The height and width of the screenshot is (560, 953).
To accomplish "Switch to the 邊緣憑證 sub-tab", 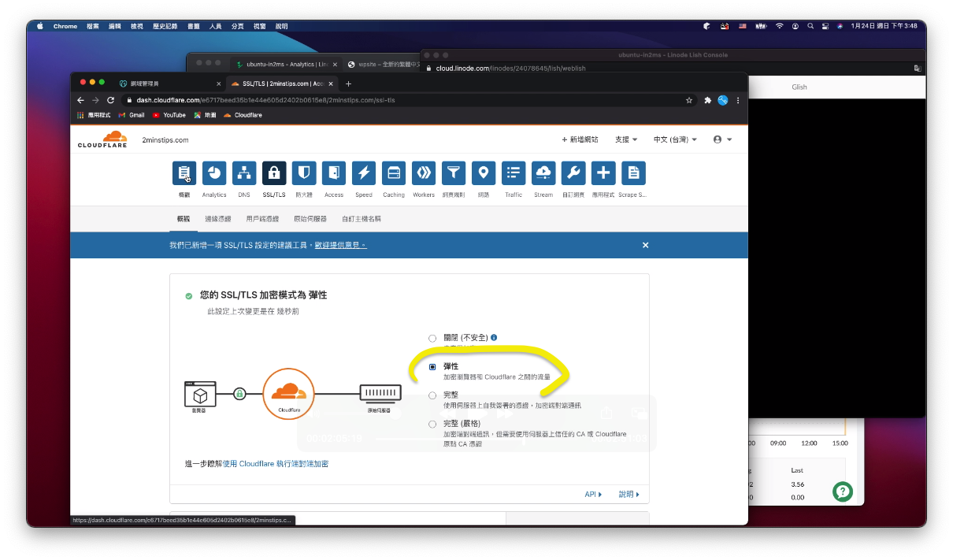I will [x=218, y=219].
